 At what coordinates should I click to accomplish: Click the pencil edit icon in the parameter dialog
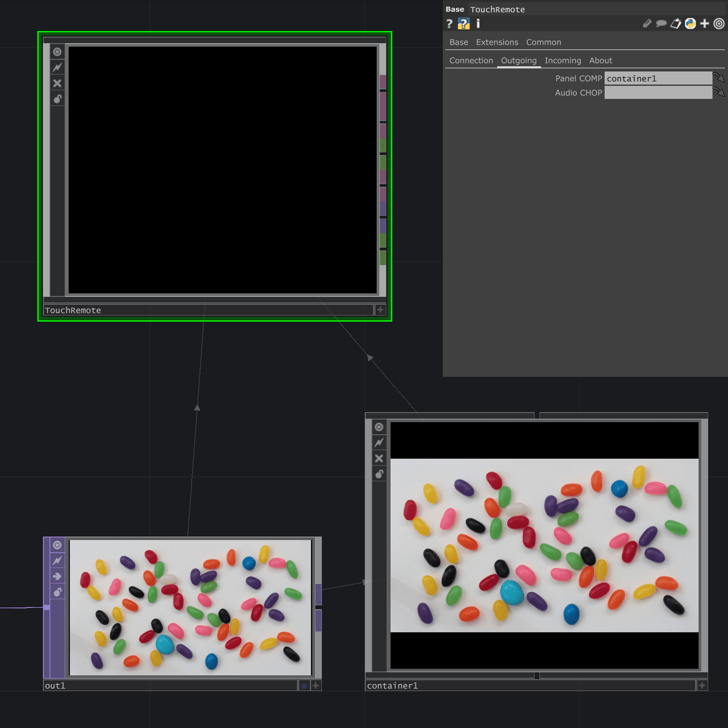click(x=647, y=23)
